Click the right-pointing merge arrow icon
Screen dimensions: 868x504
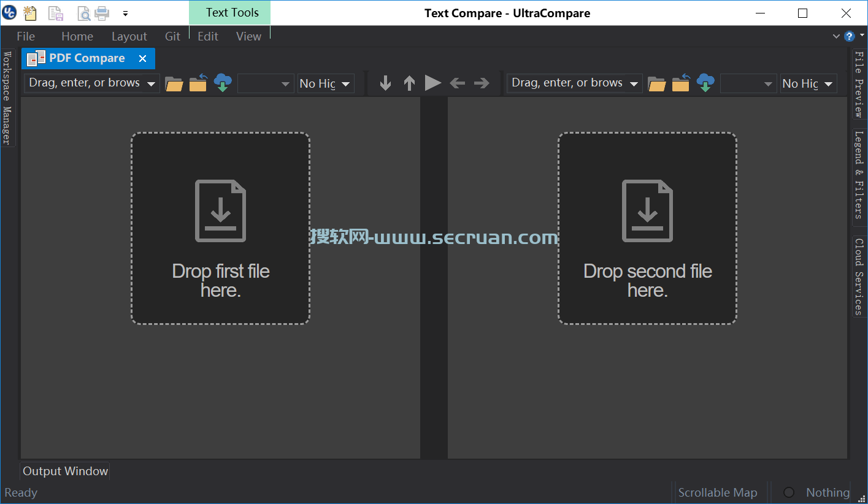click(482, 83)
